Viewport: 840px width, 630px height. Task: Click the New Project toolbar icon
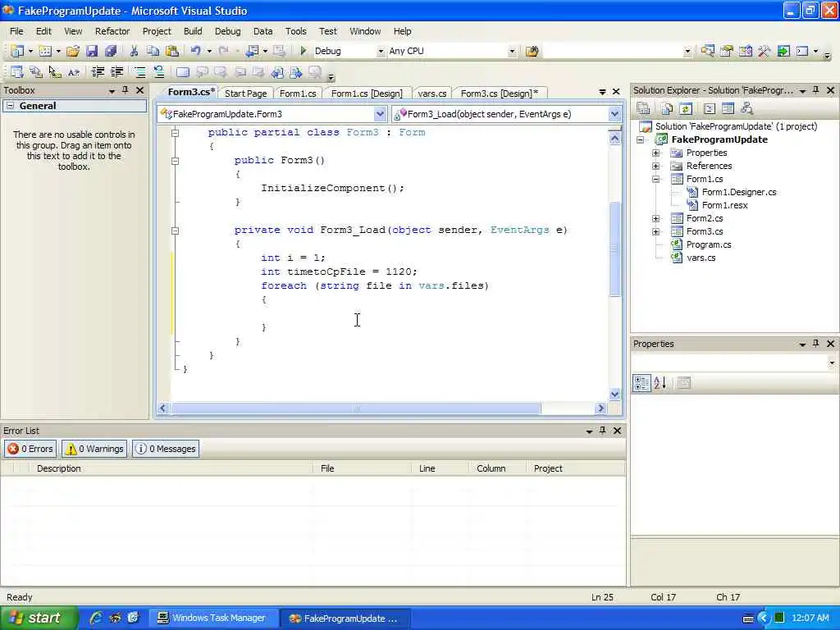coord(17,51)
